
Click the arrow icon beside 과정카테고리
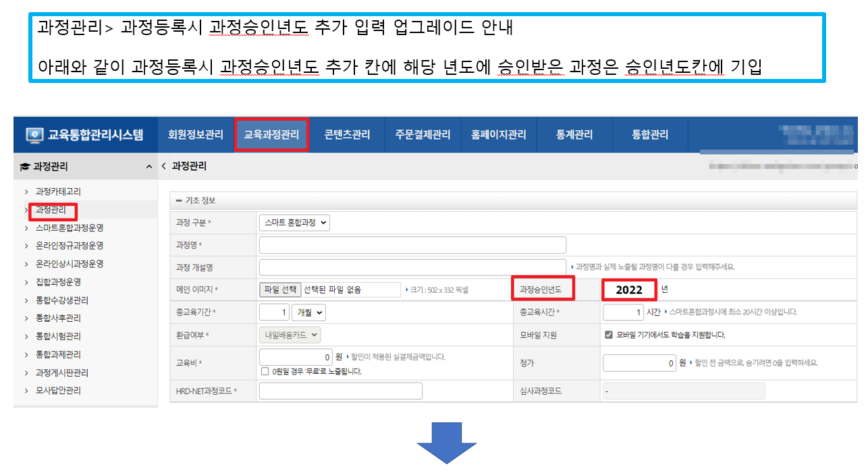[x=26, y=192]
